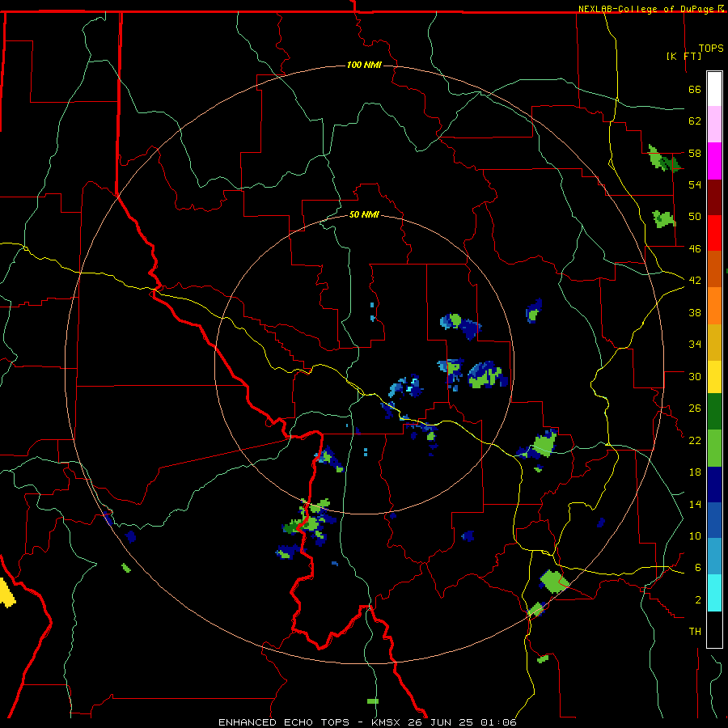Click the "ENHANCED ECHO TOPS" product title
Screen dimensions: 728x728
point(284,722)
